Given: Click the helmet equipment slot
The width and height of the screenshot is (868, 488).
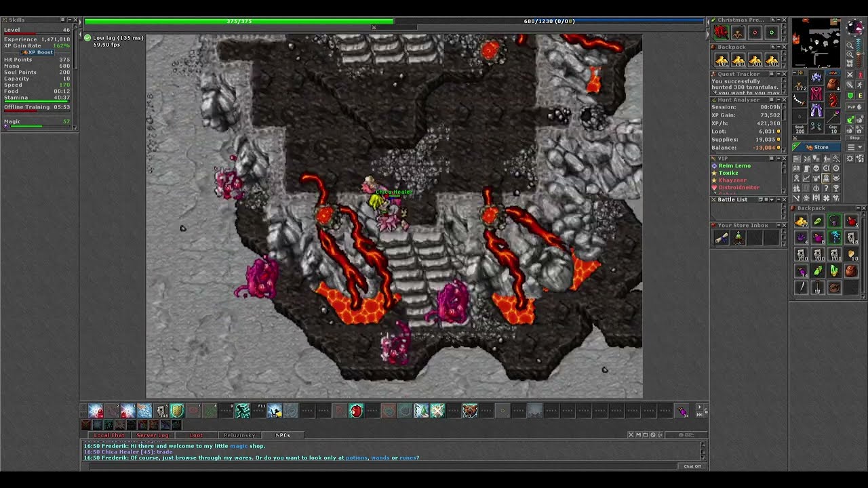Looking at the screenshot, I should (x=816, y=77).
